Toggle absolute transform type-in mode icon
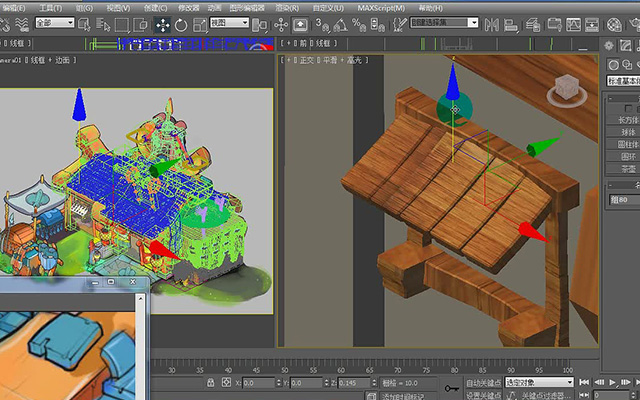The width and height of the screenshot is (640, 400). point(226,382)
